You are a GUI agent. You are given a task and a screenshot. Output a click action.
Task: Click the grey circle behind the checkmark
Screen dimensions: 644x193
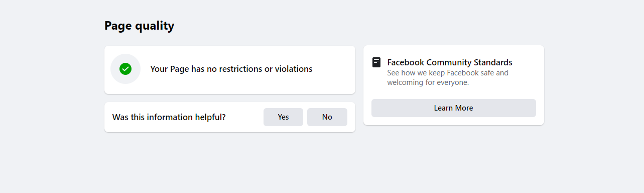[125, 69]
